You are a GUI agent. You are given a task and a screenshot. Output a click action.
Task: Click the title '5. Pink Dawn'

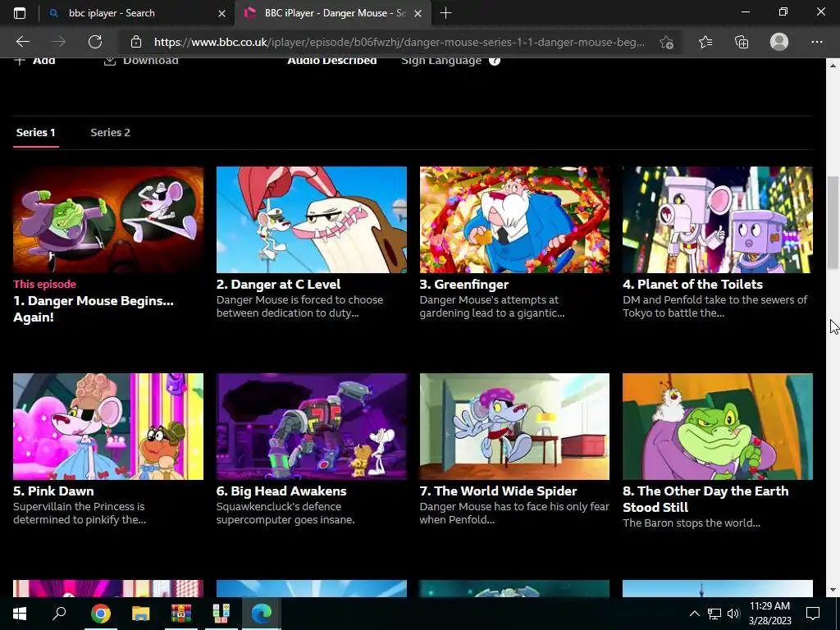(x=53, y=491)
